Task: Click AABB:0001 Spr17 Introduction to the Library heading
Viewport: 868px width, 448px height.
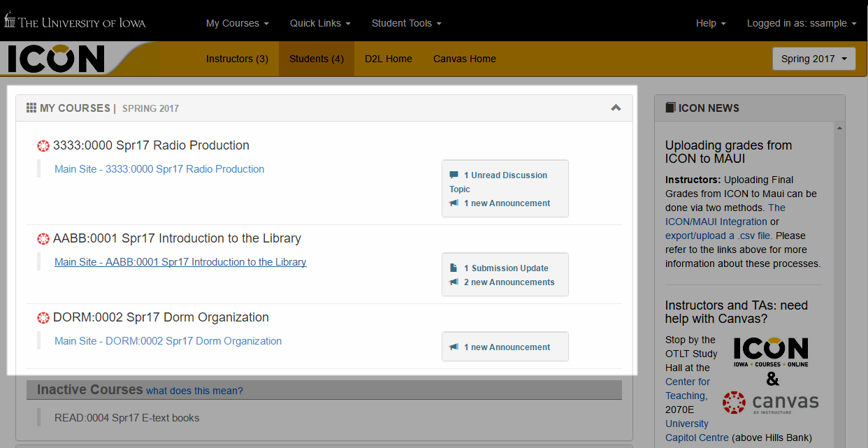Action: (x=177, y=238)
